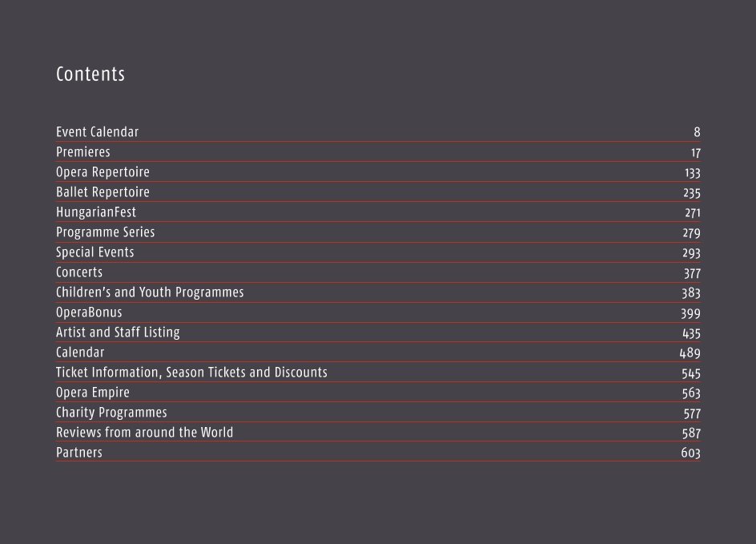The image size is (756, 544).
Task: Click the Contents heading
Action: [x=90, y=75]
